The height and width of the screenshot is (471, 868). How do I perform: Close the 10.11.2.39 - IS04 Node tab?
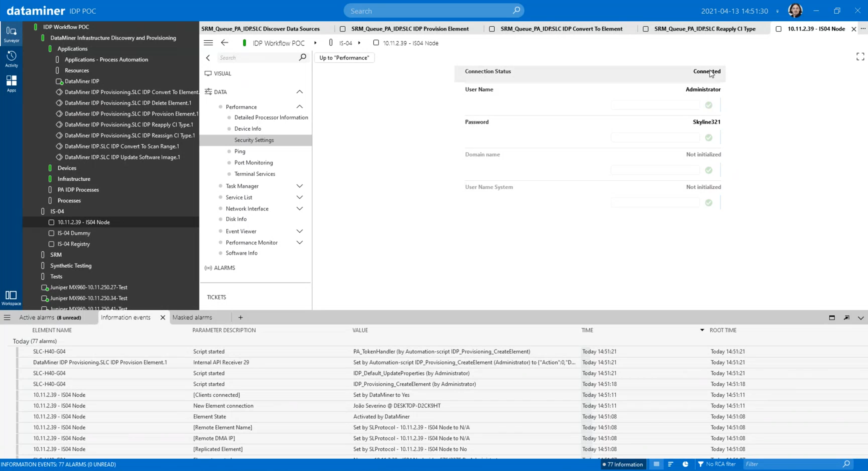[854, 29]
